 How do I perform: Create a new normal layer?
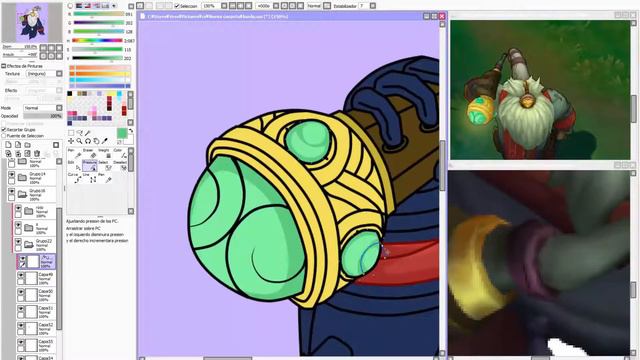(8, 145)
